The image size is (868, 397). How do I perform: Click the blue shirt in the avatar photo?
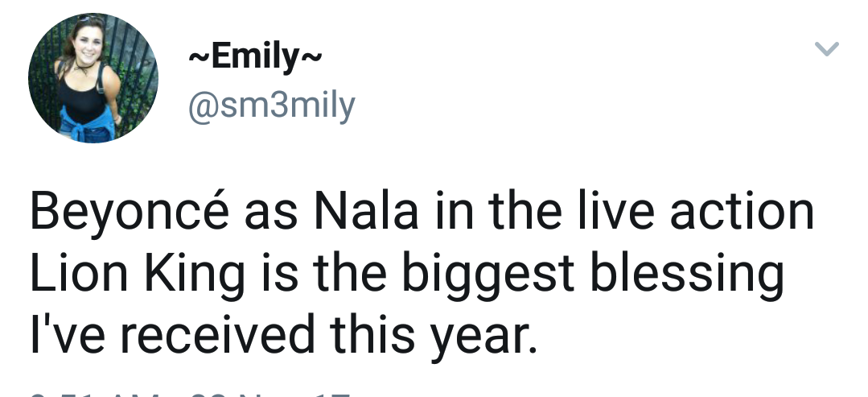(86, 126)
